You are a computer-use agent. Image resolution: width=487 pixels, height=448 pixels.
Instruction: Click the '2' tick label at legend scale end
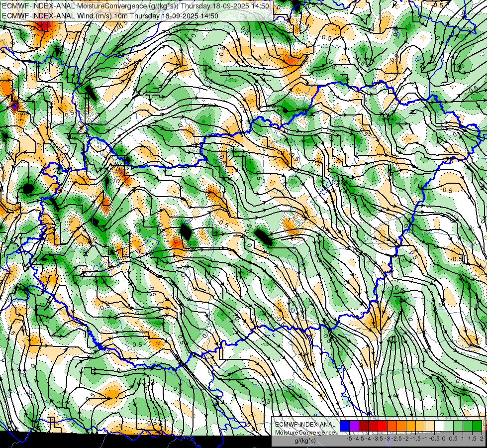click(482, 439)
